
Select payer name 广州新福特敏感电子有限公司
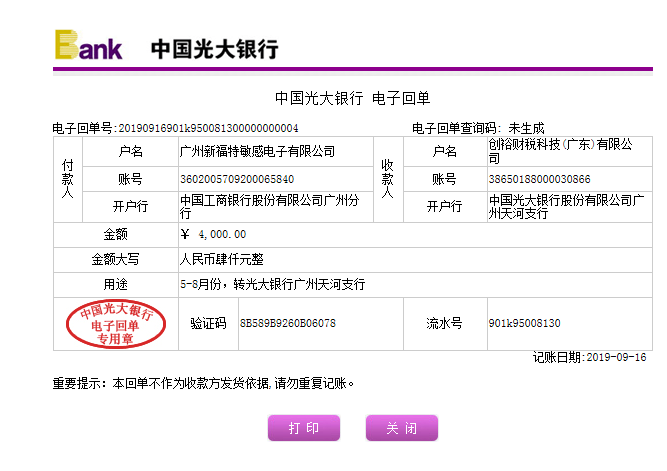[x=257, y=151]
